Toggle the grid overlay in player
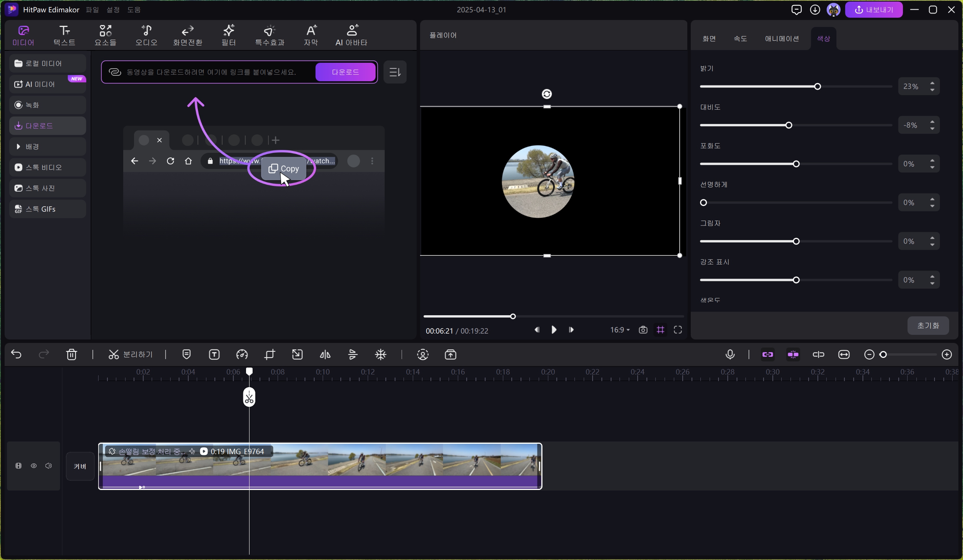The height and width of the screenshot is (560, 963). click(660, 330)
